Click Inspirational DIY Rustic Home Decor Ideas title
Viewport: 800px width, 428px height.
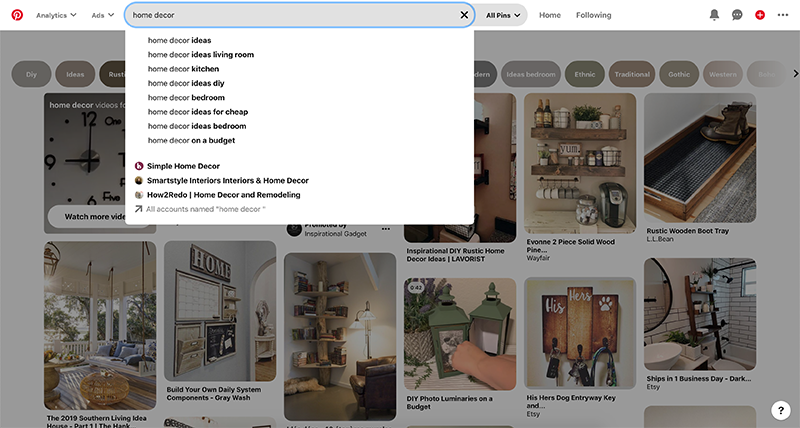coord(455,255)
